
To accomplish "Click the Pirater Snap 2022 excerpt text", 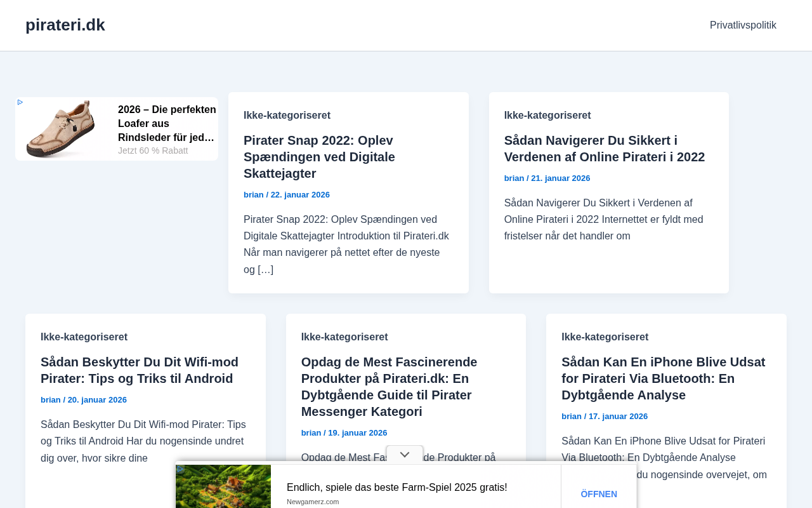I will click(x=348, y=244).
